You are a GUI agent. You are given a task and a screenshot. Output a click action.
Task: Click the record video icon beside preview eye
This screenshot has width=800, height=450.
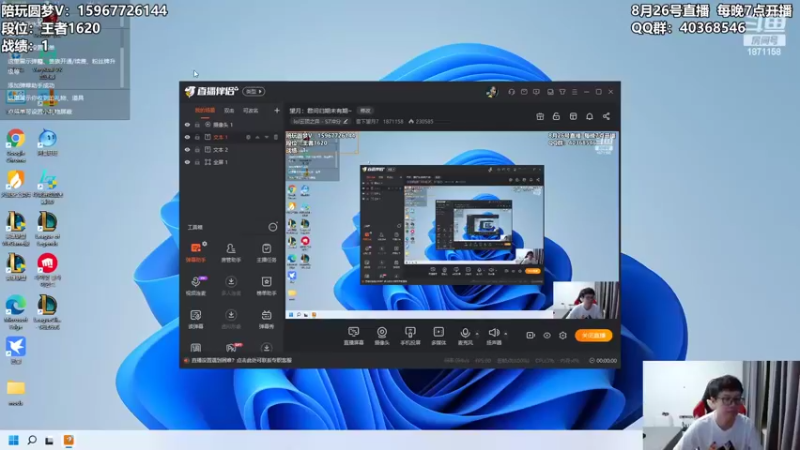point(530,335)
